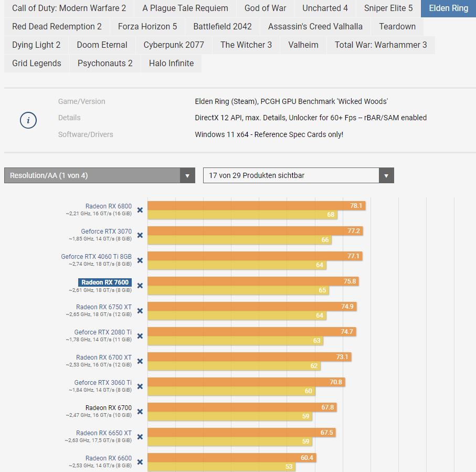The image size is (476, 472).
Task: Open the Sniper Elite 5 tab
Action: point(388,8)
